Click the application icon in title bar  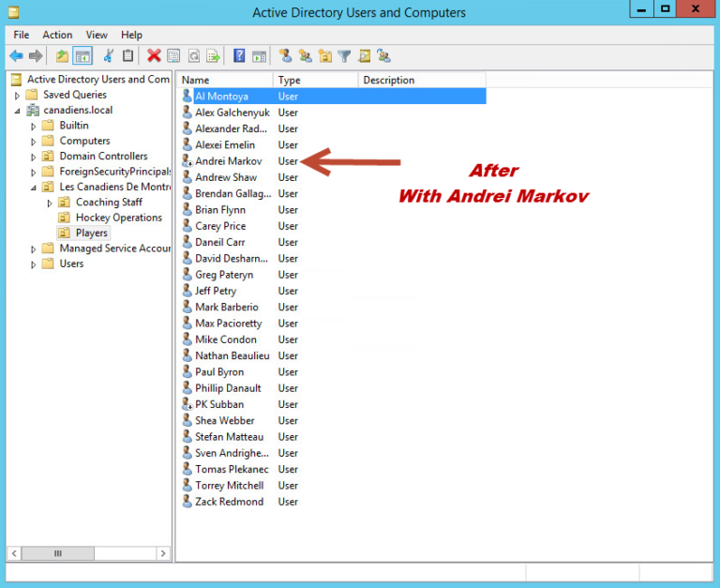click(14, 12)
